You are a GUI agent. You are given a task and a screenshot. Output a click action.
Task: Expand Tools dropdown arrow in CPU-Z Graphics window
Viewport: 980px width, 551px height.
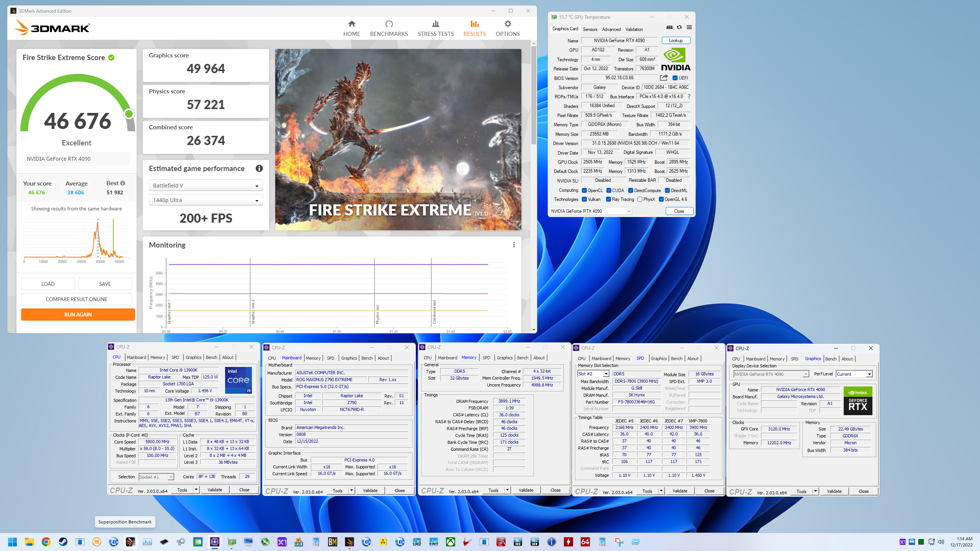pyautogui.click(x=815, y=492)
